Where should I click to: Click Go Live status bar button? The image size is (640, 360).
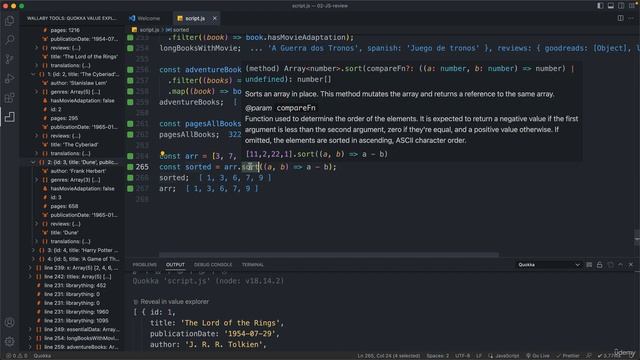pos(538,356)
